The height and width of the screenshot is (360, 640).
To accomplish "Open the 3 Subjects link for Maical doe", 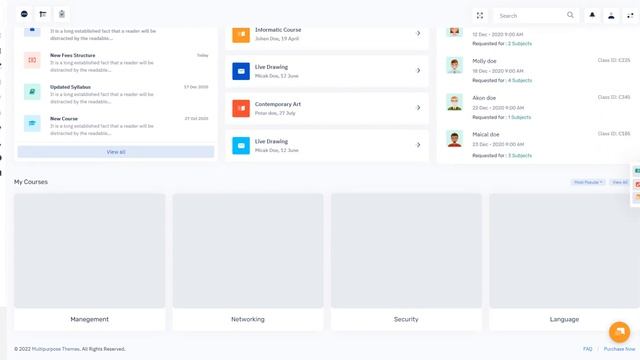I will (520, 156).
